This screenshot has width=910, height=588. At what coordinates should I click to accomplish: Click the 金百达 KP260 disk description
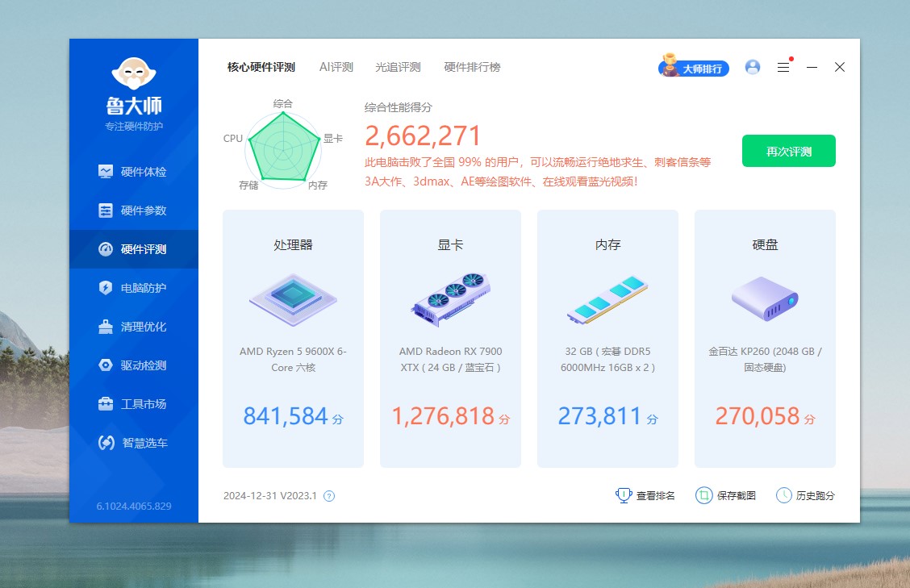[765, 359]
